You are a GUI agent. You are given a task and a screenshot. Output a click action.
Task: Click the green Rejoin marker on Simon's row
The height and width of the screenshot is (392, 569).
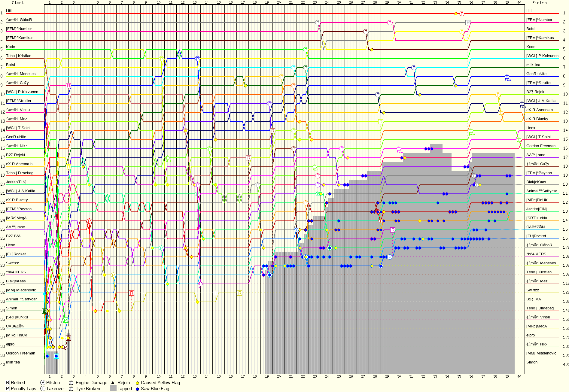(x=44, y=311)
